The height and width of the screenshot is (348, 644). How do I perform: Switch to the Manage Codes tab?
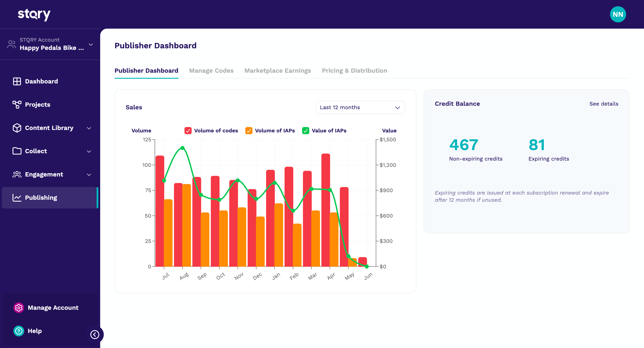[x=211, y=71]
